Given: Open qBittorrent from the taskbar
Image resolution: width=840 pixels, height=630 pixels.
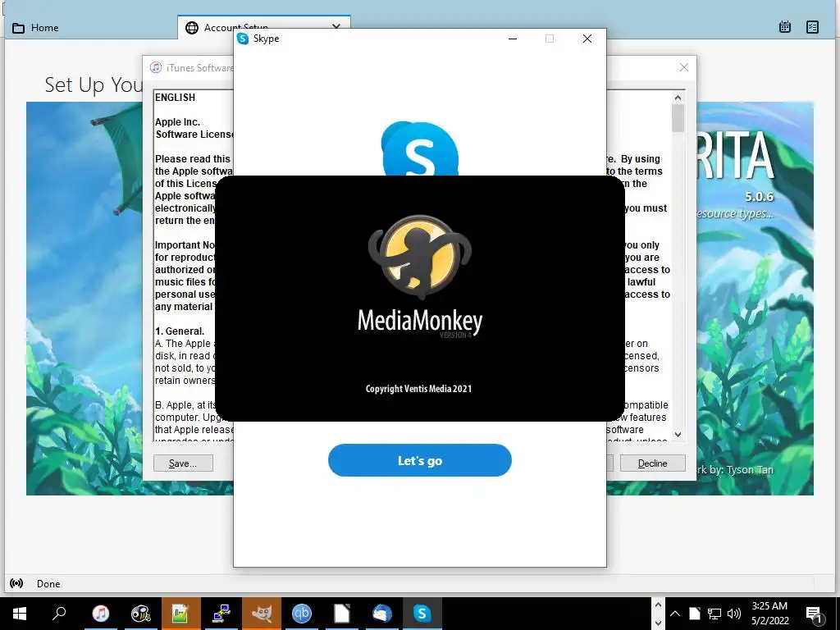Looking at the screenshot, I should (x=302, y=614).
